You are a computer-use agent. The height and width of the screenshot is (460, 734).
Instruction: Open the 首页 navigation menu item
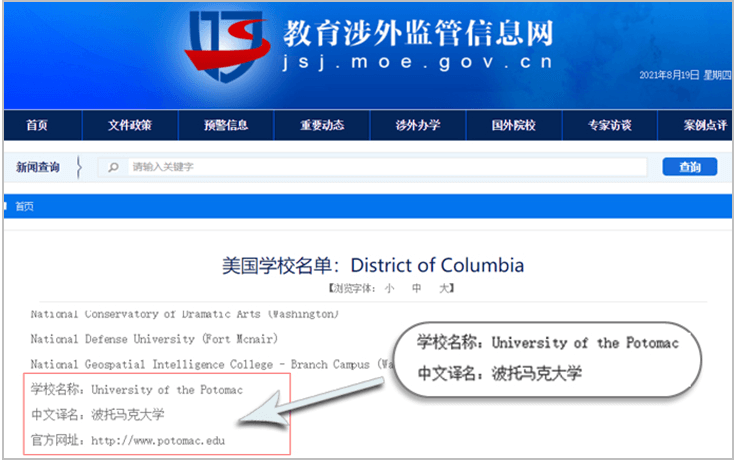coord(37,125)
